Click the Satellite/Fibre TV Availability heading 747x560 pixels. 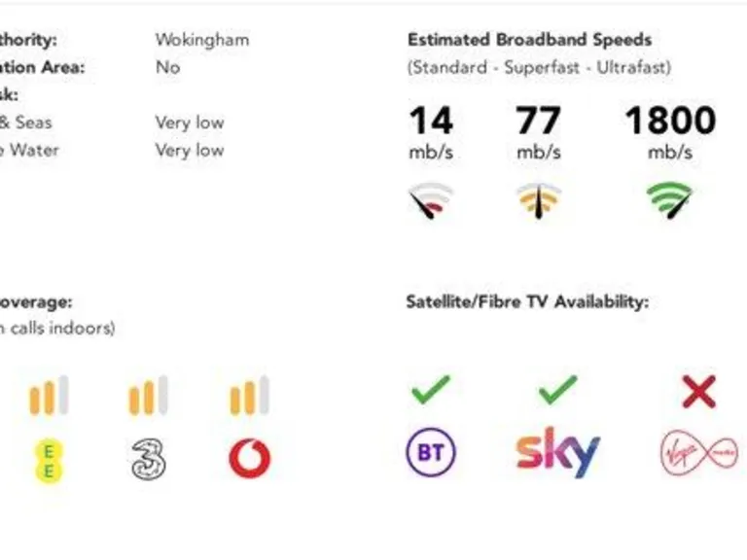[x=526, y=302]
